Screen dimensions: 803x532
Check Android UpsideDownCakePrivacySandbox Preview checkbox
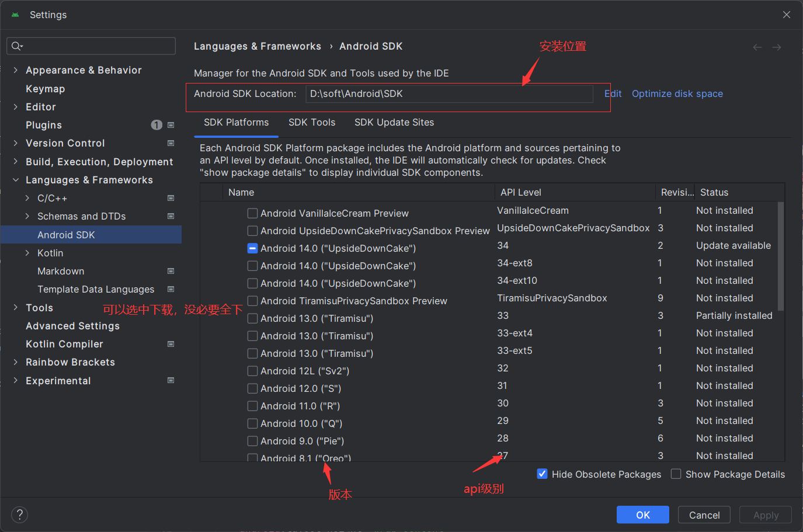pos(252,231)
